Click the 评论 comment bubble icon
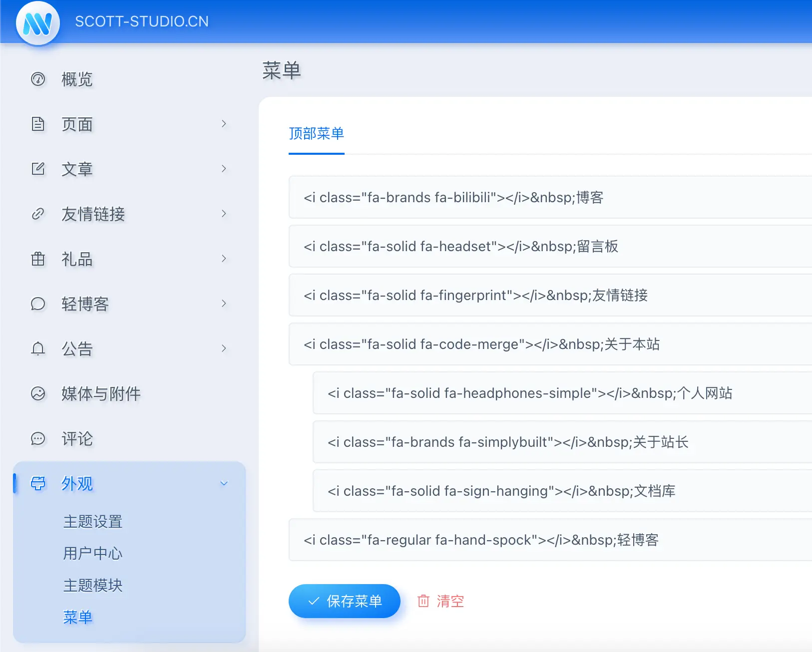This screenshot has height=652, width=812. tap(38, 438)
